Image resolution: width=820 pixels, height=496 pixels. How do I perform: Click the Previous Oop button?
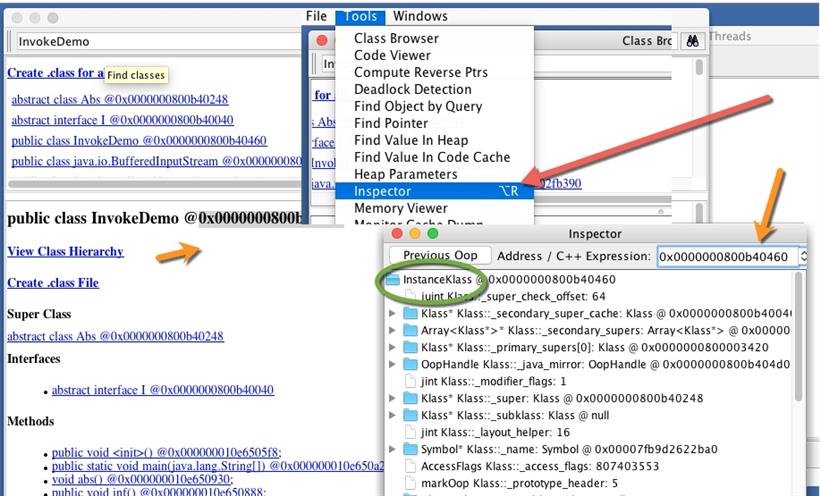[440, 255]
